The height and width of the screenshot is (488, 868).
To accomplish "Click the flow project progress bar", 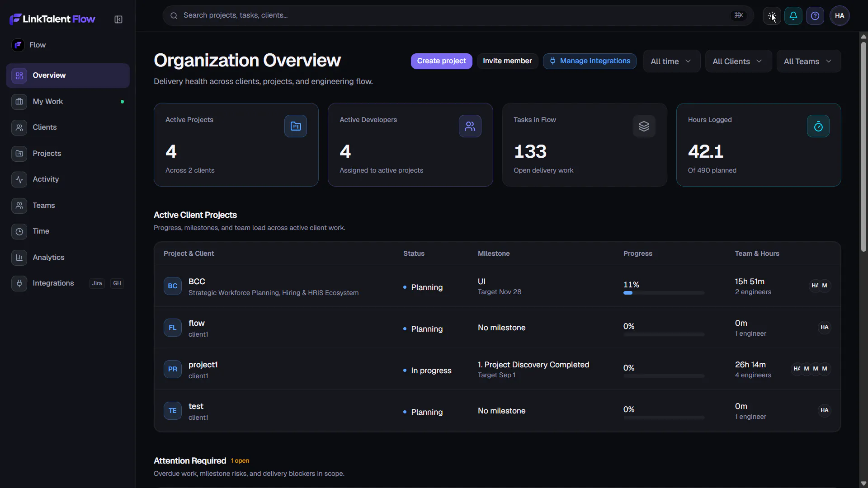I will click(x=664, y=334).
